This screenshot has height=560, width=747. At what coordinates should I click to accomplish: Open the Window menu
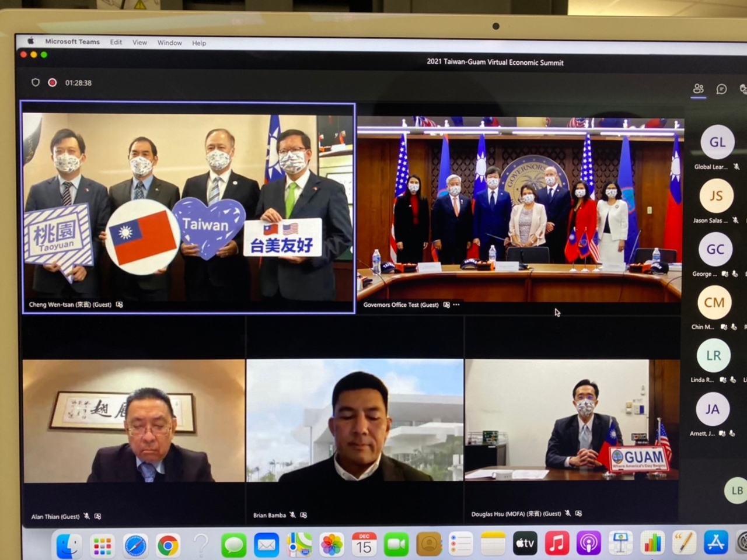click(x=169, y=43)
